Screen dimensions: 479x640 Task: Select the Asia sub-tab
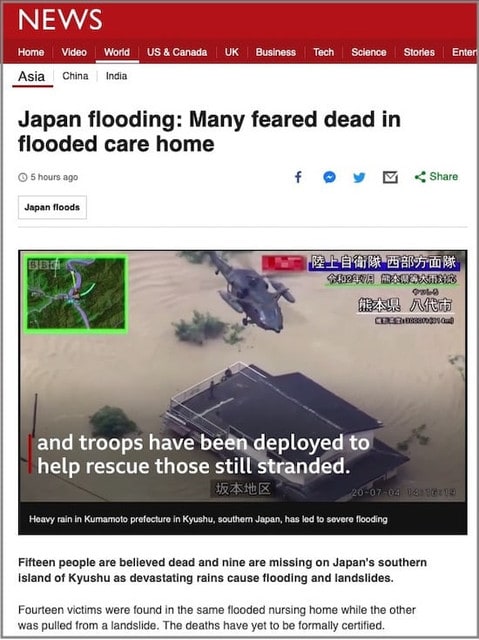tap(31, 76)
